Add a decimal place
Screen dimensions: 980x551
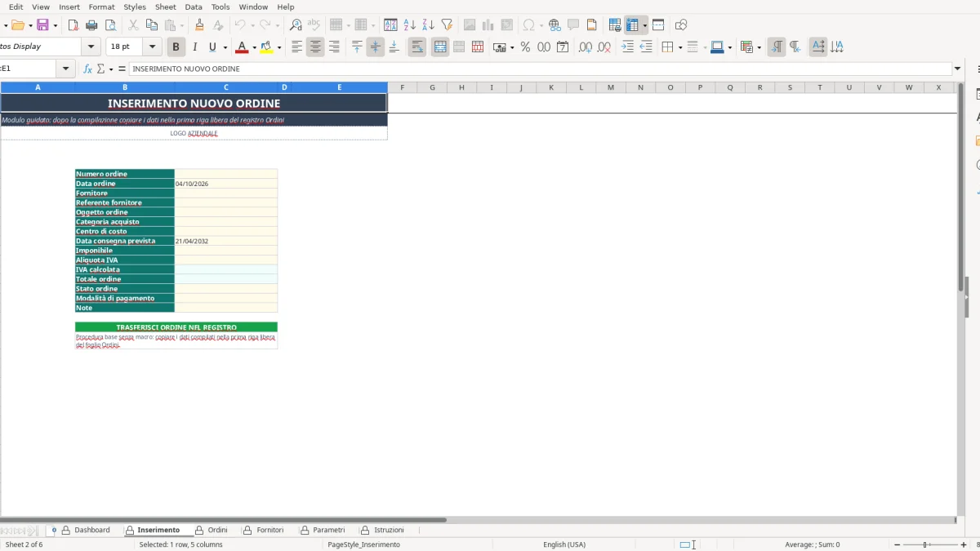point(586,47)
